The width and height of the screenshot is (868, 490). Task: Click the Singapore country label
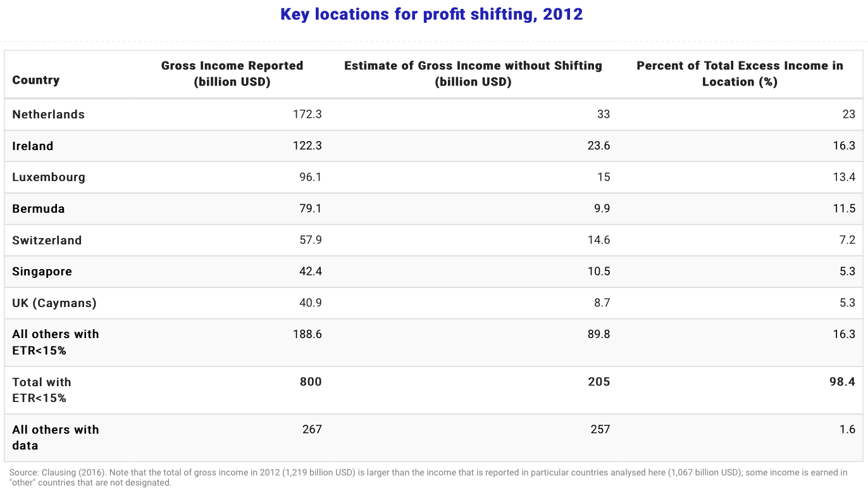pos(41,272)
